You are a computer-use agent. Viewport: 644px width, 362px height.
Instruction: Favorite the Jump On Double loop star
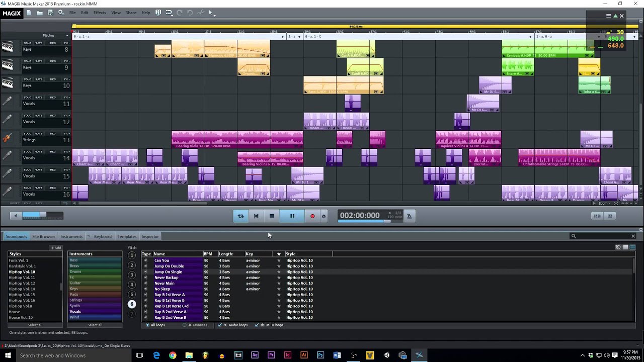tap(278, 266)
